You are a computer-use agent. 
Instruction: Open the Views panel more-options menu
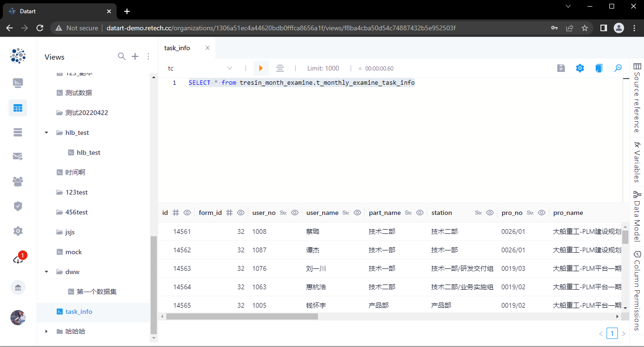click(148, 56)
